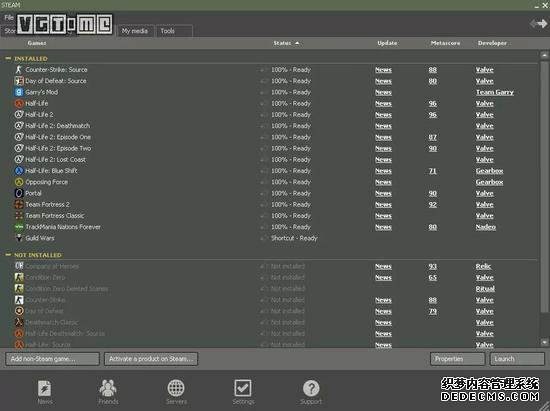Open News link for Counter-Strike: Source
This screenshot has width=550, height=411.
383,69
